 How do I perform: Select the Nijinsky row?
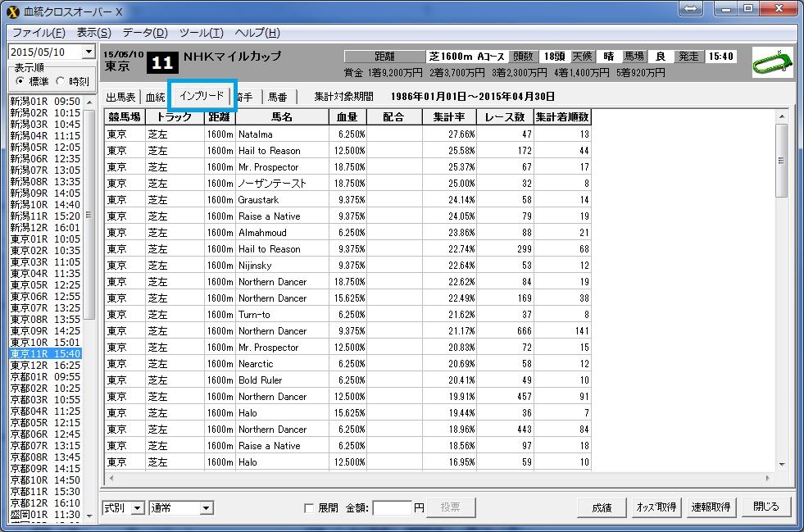tap(347, 266)
